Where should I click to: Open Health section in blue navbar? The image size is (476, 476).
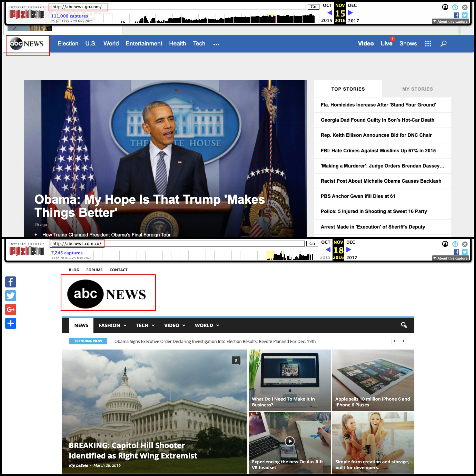click(177, 44)
